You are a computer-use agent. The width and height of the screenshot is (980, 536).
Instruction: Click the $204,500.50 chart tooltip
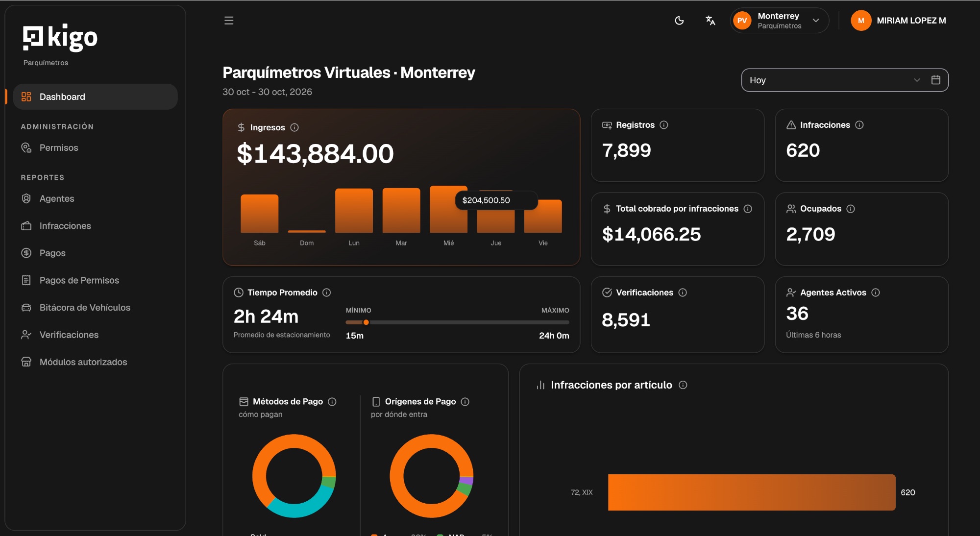[496, 200]
